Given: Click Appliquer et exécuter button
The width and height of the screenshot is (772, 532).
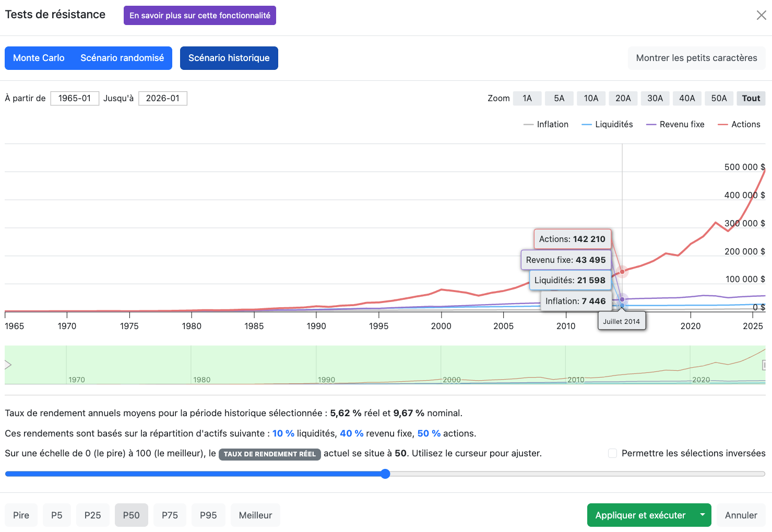Looking at the screenshot, I should 640,515.
